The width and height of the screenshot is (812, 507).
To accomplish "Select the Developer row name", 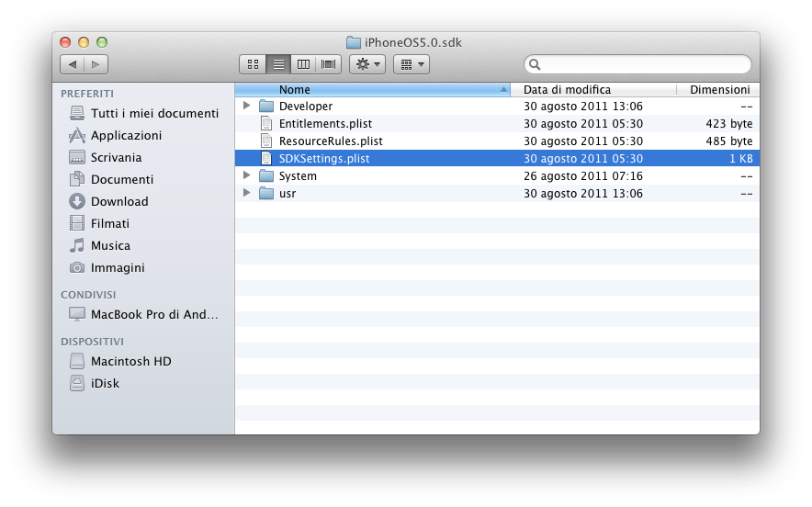I will click(x=306, y=107).
